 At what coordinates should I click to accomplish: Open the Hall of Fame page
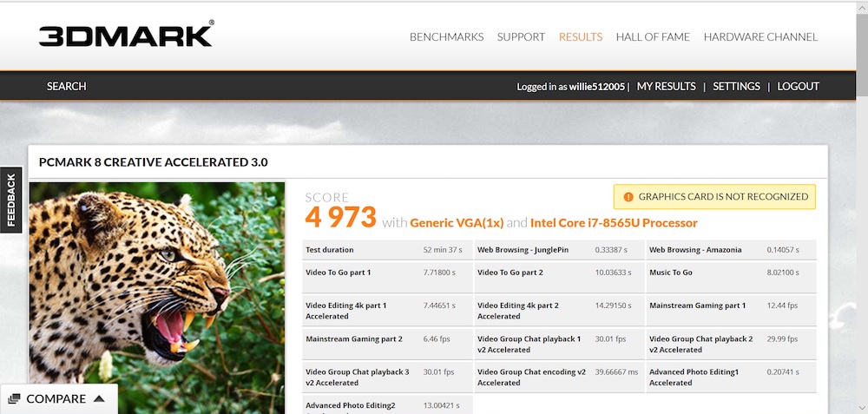click(653, 37)
